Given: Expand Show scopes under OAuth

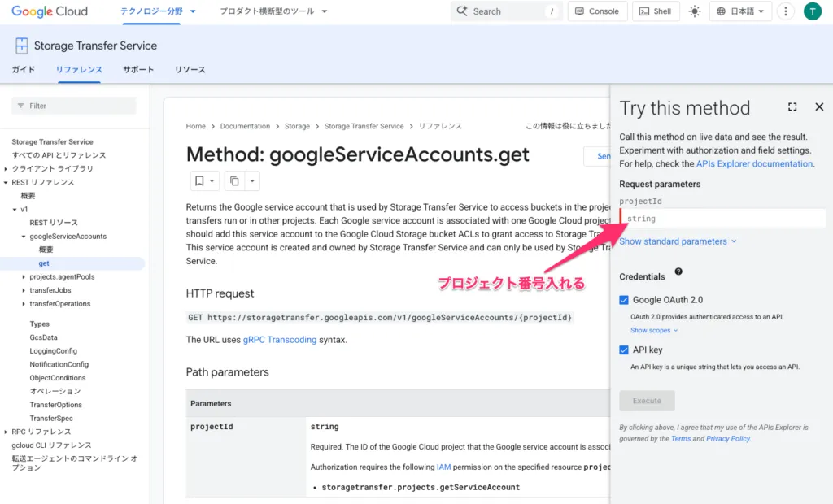Looking at the screenshot, I should [654, 330].
